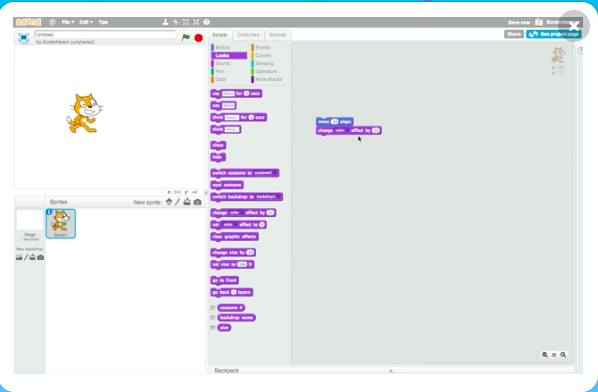
Task: Zoom in the scripts area
Action: (563, 355)
